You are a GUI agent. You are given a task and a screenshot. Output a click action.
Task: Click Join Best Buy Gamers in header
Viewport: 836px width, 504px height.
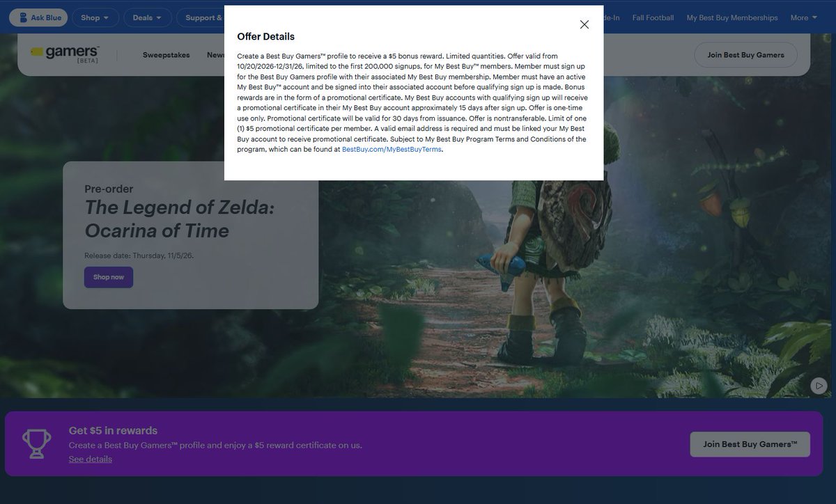click(745, 55)
